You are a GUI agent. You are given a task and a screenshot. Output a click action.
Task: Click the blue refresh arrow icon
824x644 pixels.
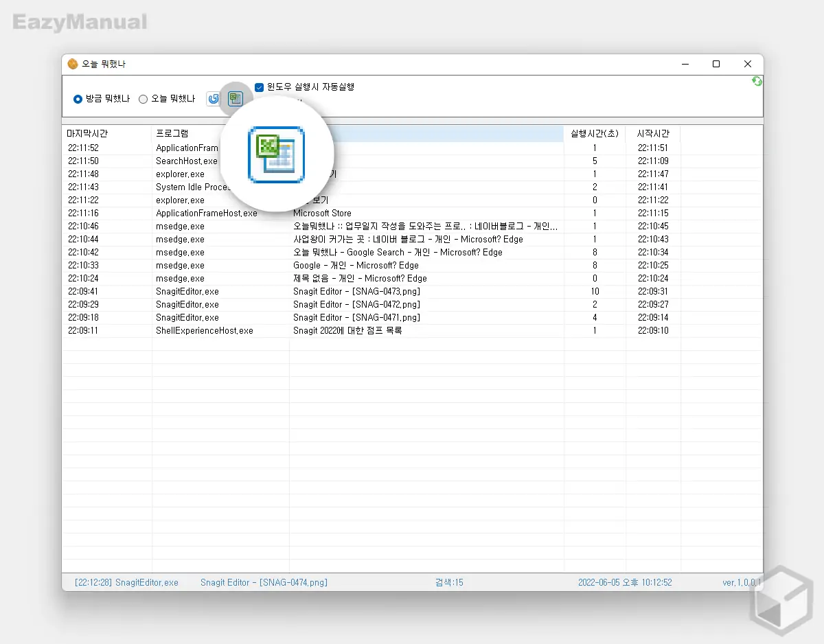(214, 99)
